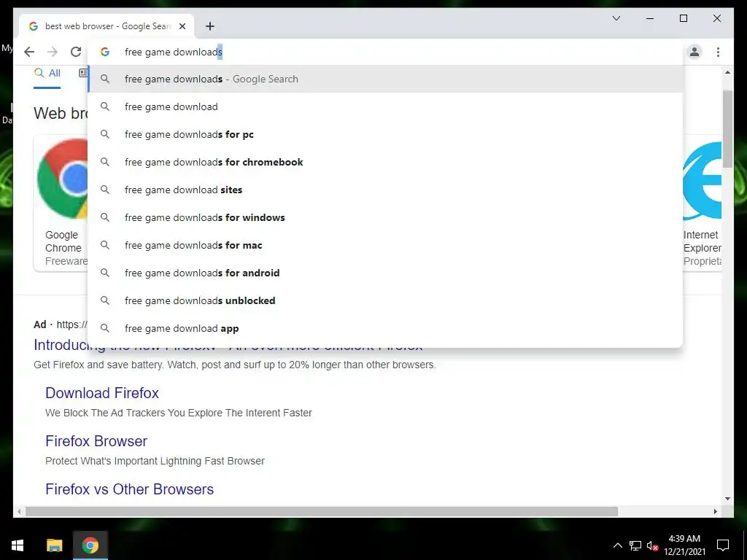Click the horizontal scrollbar left arrow
Screen dimensions: 747x560
[x=19, y=511]
